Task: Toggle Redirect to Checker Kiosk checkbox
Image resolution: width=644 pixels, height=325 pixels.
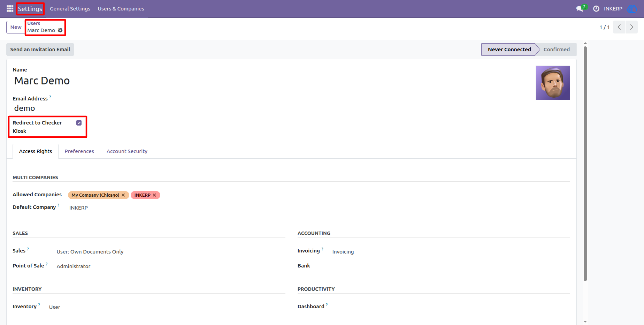Action: [79, 123]
